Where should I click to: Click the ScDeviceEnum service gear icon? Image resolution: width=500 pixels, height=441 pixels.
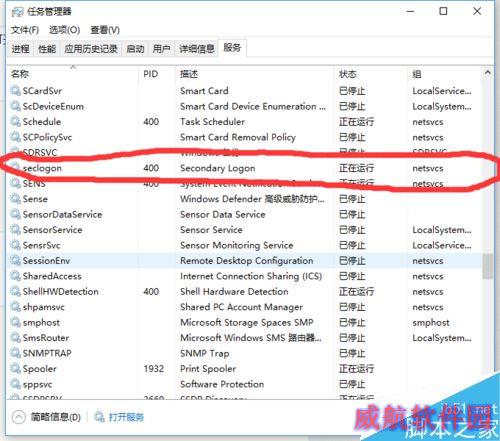coord(15,106)
